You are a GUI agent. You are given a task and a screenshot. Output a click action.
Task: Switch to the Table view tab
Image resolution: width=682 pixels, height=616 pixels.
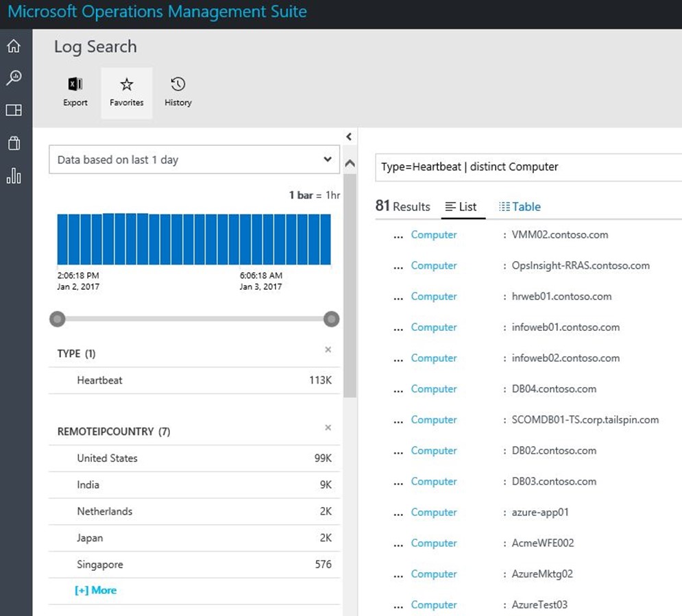pyautogui.click(x=520, y=207)
